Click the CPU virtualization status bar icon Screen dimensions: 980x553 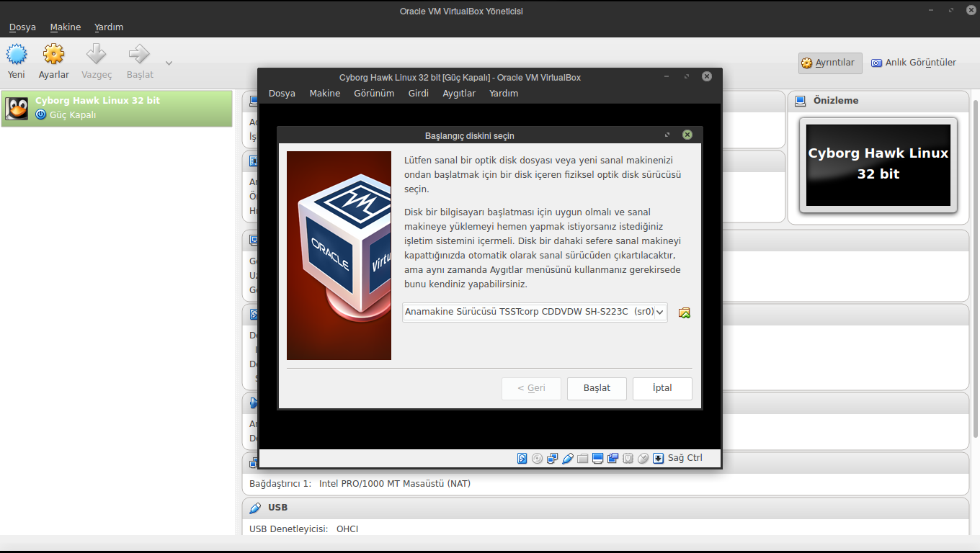pyautogui.click(x=628, y=458)
